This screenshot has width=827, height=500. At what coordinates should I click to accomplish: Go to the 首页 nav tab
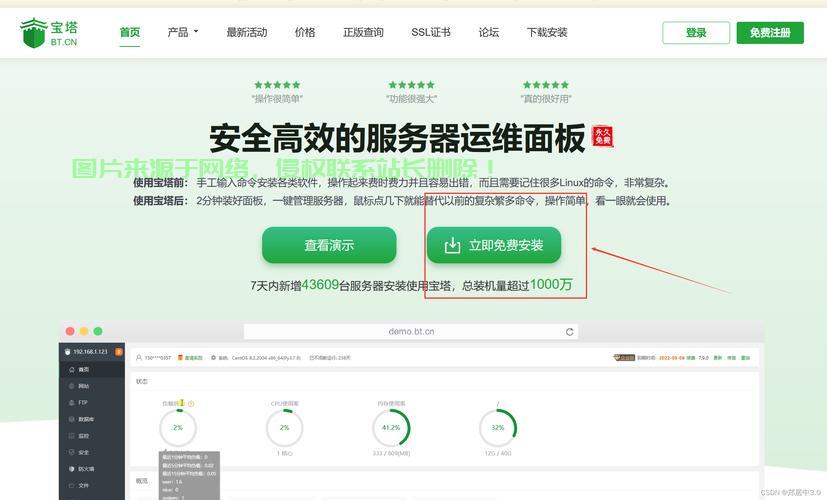tap(130, 32)
